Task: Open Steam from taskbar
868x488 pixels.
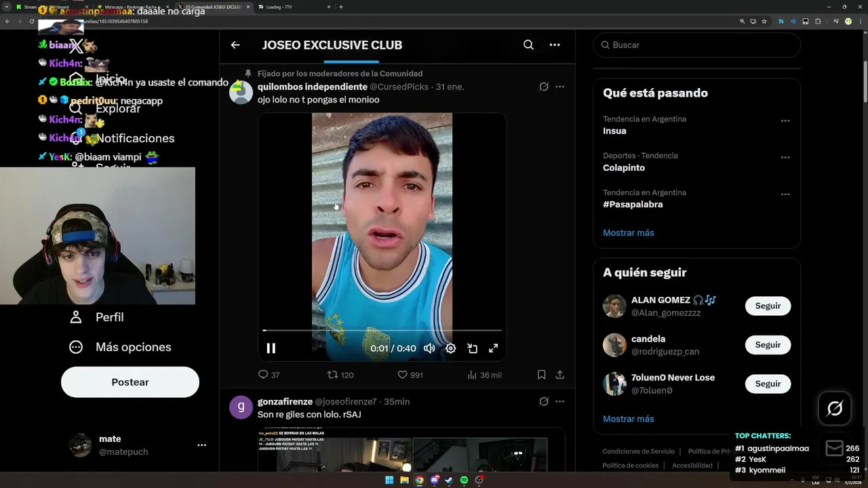Action: [449, 480]
